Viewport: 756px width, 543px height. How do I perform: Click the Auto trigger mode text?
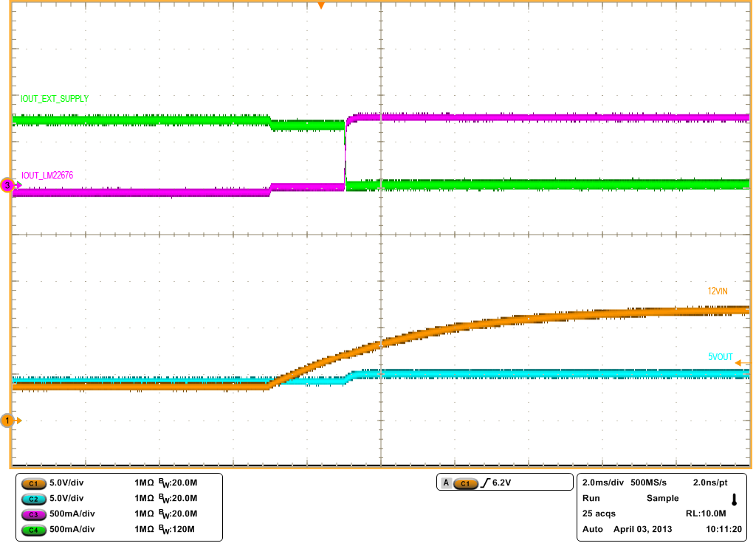[x=593, y=529]
